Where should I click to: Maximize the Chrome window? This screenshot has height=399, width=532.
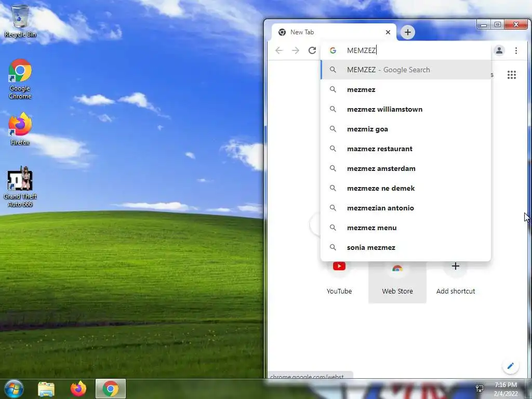[497, 25]
